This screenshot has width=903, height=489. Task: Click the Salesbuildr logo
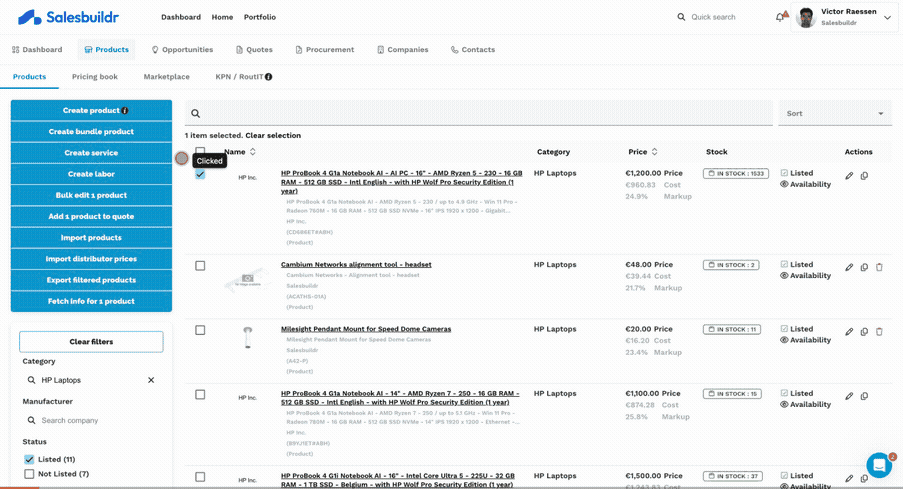[68, 17]
